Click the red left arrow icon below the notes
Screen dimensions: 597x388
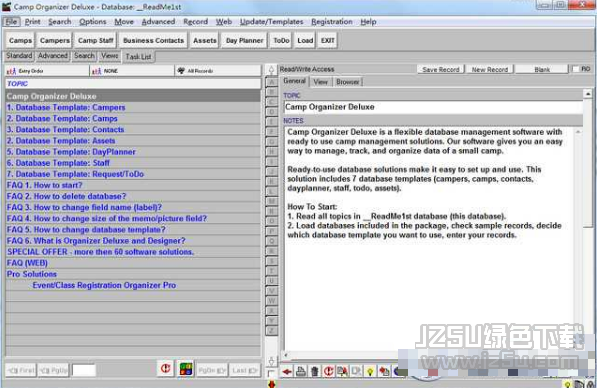[x=287, y=371]
